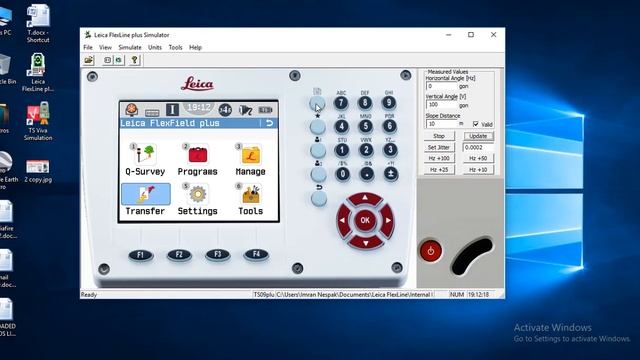The image size is (640, 360).
Task: Click the red OK navigation button
Action: (365, 220)
